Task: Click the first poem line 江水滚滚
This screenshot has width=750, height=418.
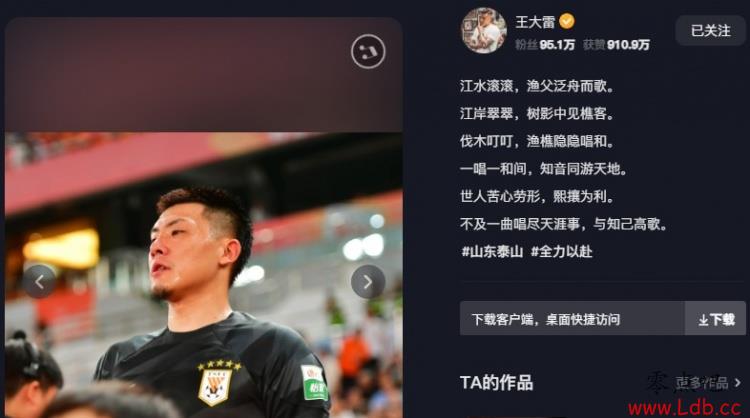Action: [537, 86]
